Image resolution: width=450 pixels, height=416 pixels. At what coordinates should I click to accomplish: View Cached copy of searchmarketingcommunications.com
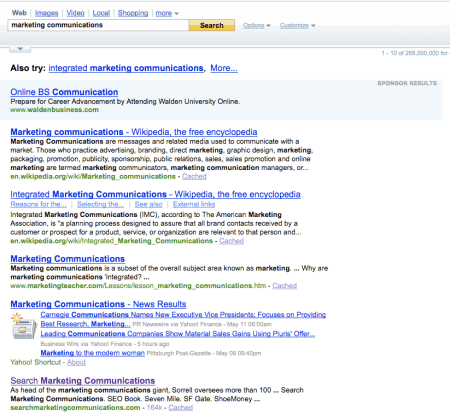(180, 408)
